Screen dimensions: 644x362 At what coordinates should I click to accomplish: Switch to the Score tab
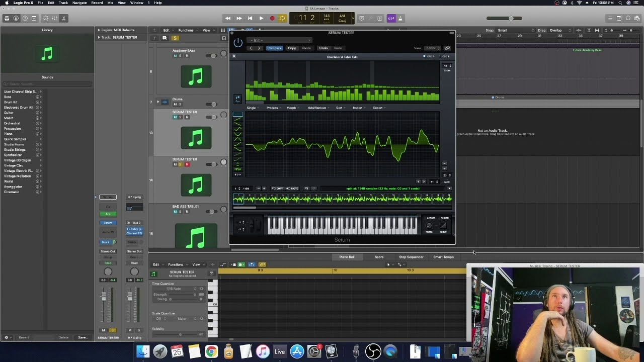coord(379,257)
